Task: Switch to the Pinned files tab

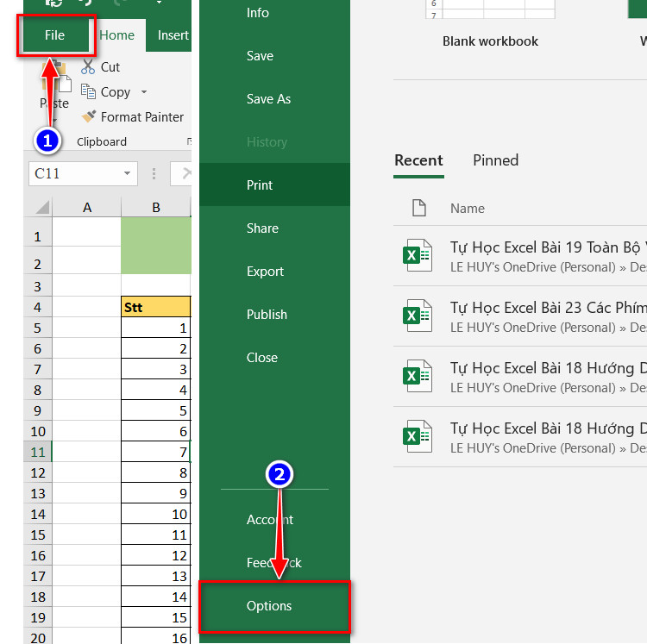Action: pyautogui.click(x=495, y=160)
